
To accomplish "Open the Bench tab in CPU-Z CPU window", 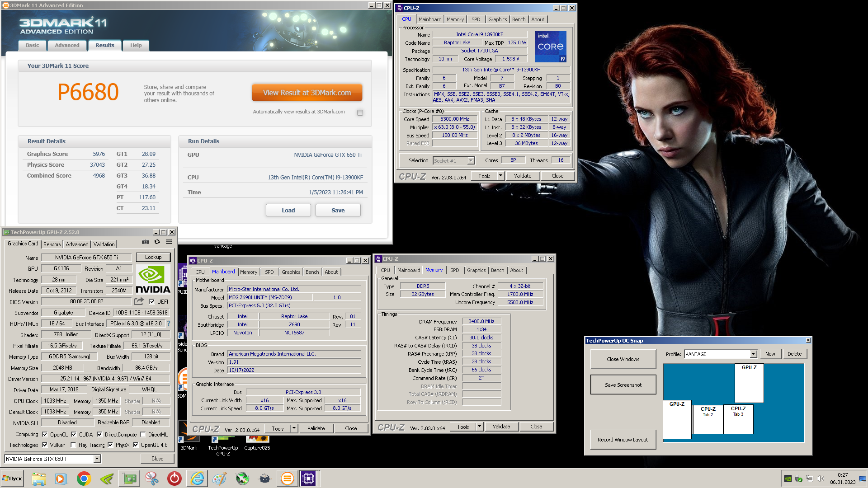I will 519,19.
